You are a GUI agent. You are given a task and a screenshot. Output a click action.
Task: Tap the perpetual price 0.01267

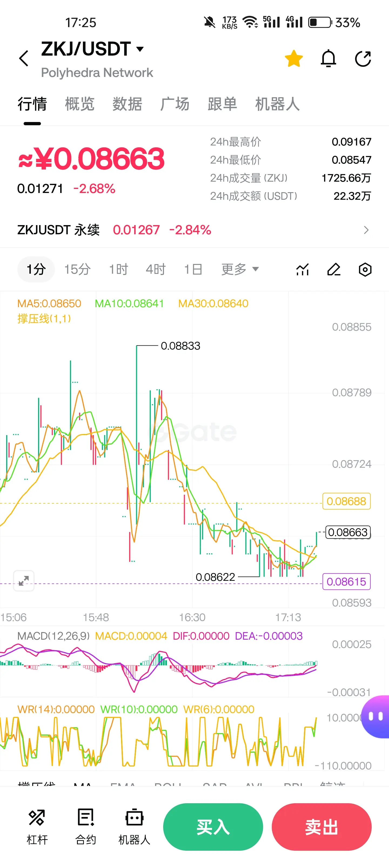pyautogui.click(x=136, y=230)
